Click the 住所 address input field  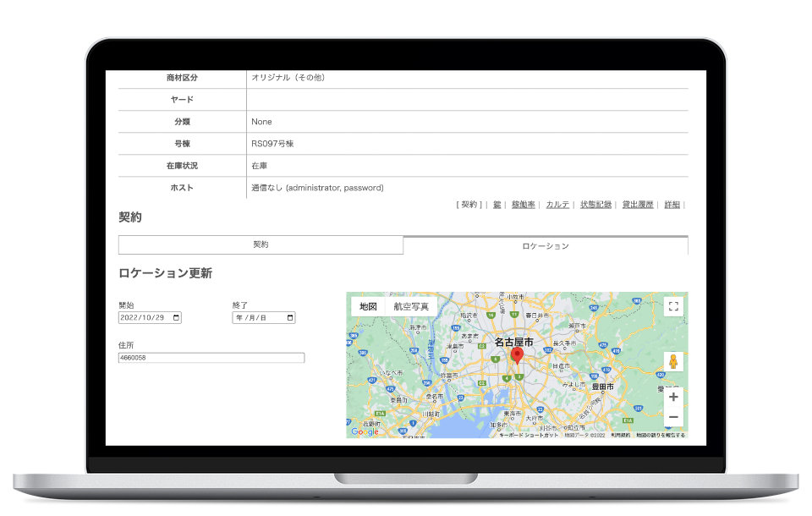coord(211,358)
